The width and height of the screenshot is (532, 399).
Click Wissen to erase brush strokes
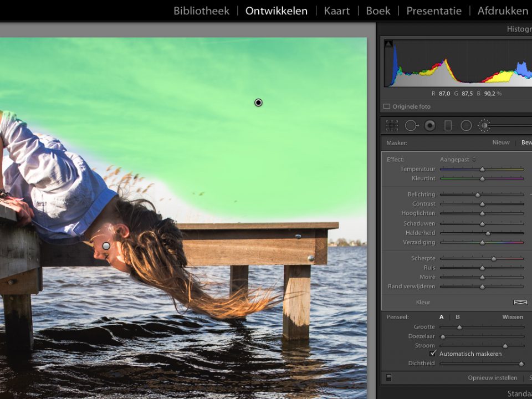(513, 317)
